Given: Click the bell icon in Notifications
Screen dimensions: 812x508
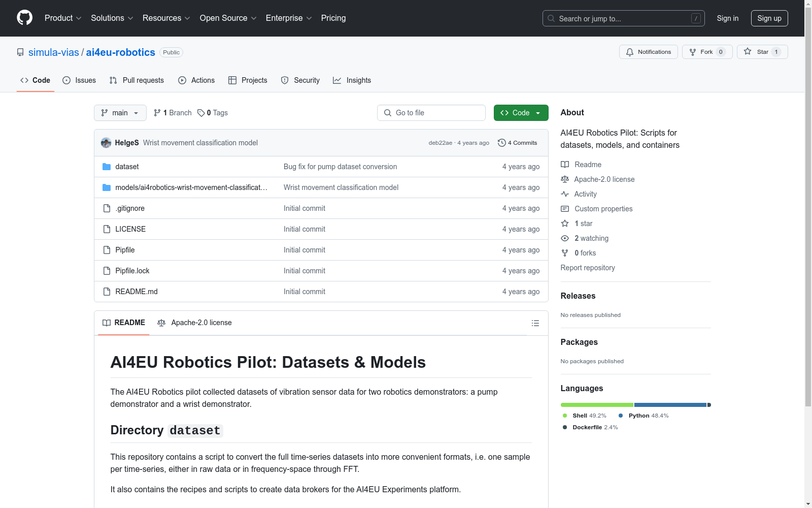Looking at the screenshot, I should coord(630,52).
